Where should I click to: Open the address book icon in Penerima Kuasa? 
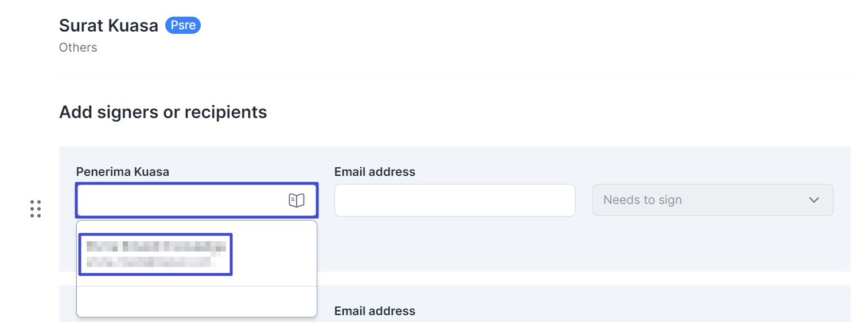pyautogui.click(x=296, y=200)
